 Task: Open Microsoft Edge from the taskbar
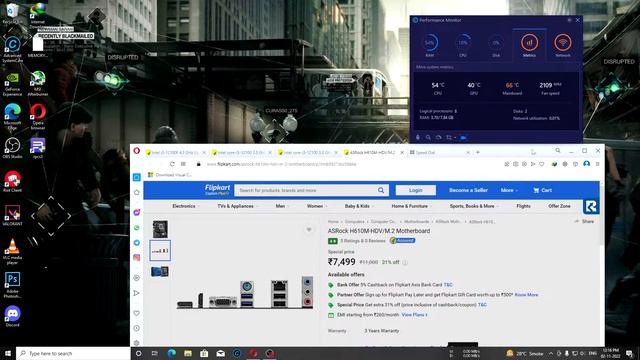[171, 353]
